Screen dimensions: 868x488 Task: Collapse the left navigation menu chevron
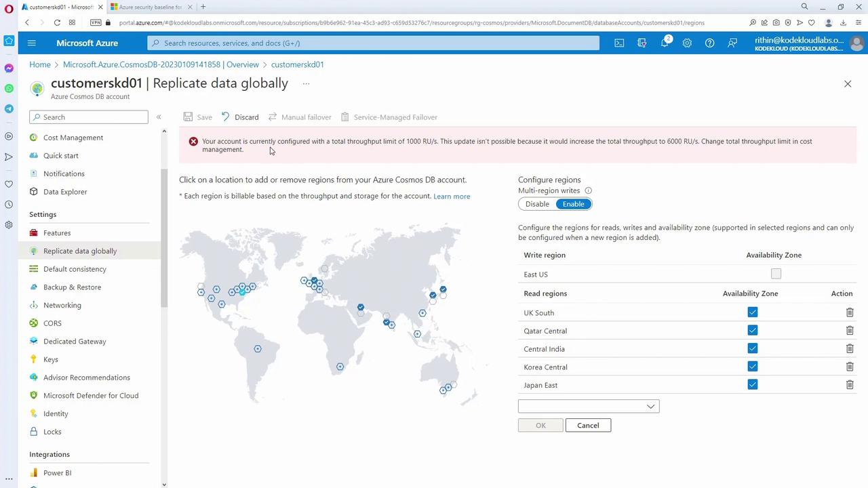pos(159,117)
